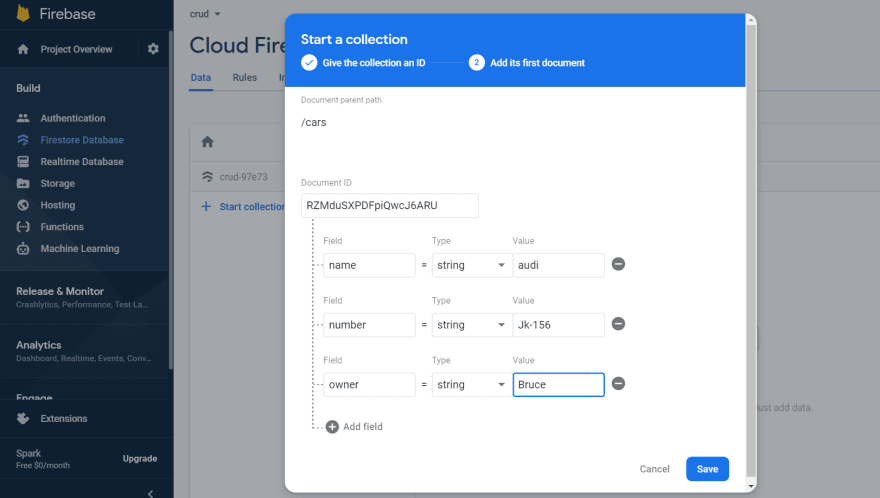880x498 pixels.
Task: Click the Add field label
Action: (x=363, y=427)
